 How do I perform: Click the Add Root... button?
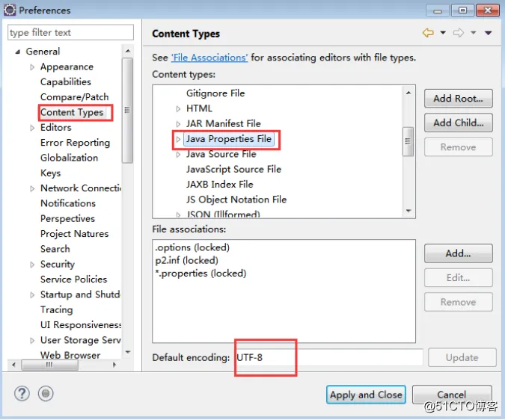point(459,99)
